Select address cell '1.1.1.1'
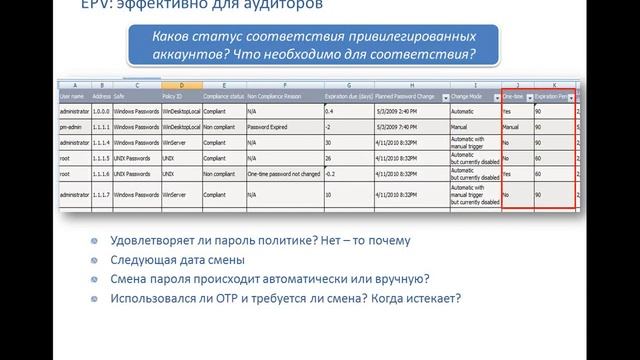 [x=102, y=127]
